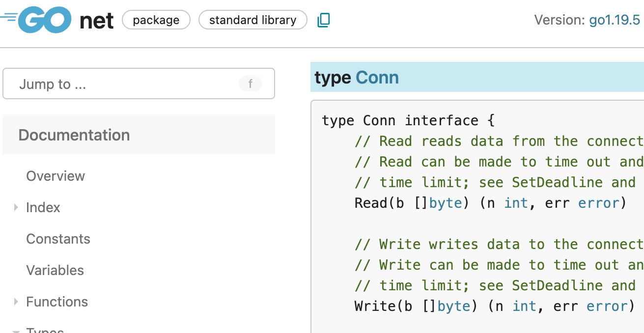
Task: Click the Conn link in the type heading
Action: tap(377, 78)
